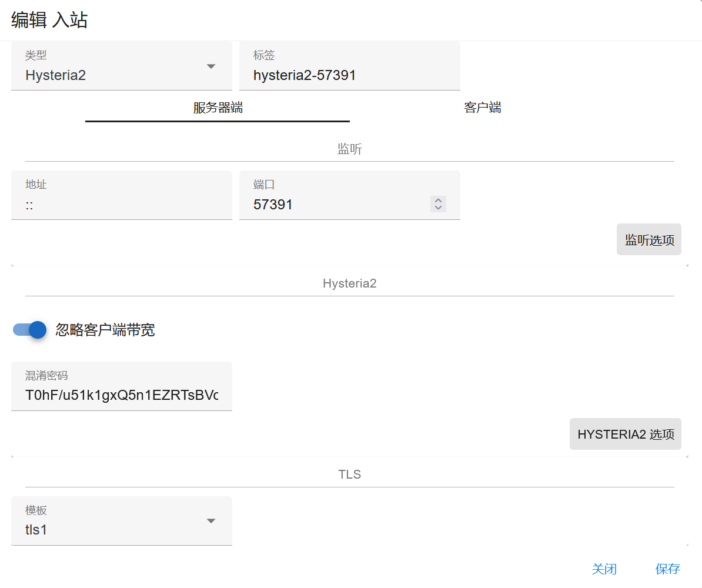Click the 监听 section heading

pyautogui.click(x=349, y=149)
